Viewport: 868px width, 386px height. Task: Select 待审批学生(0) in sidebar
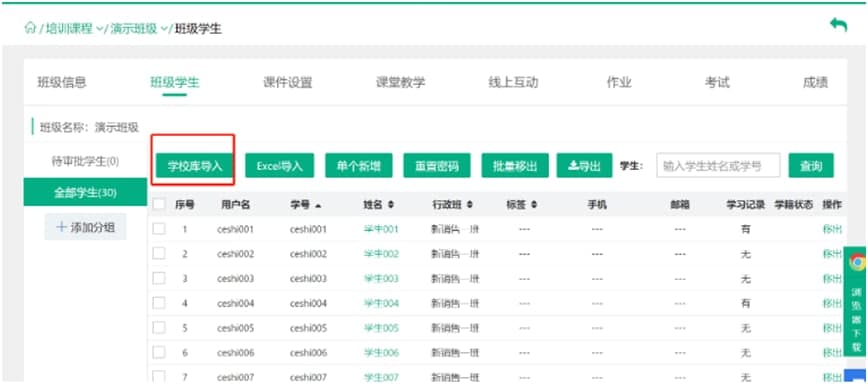[x=85, y=162]
